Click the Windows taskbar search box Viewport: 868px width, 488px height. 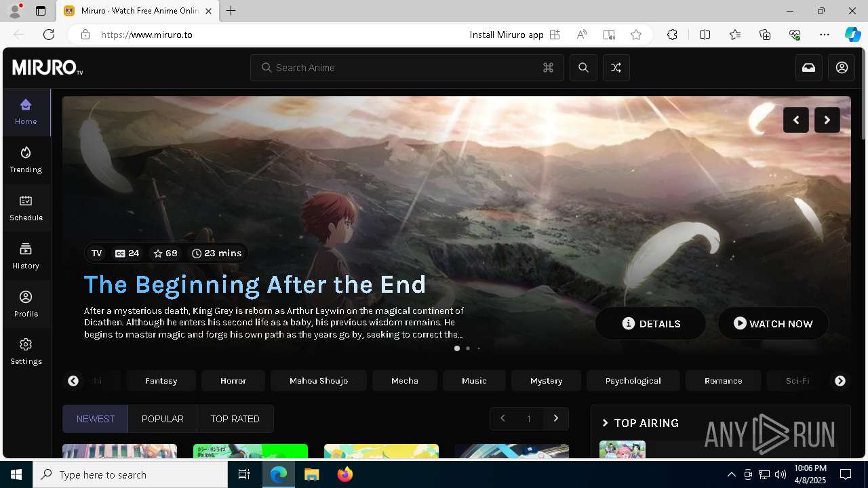(130, 474)
